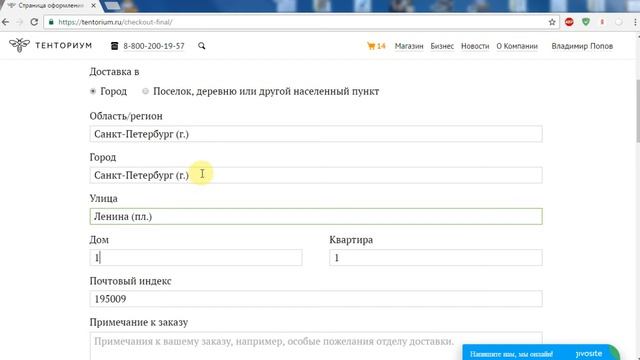Open the О Компании menu item
The image size is (640, 360).
pyautogui.click(x=517, y=46)
